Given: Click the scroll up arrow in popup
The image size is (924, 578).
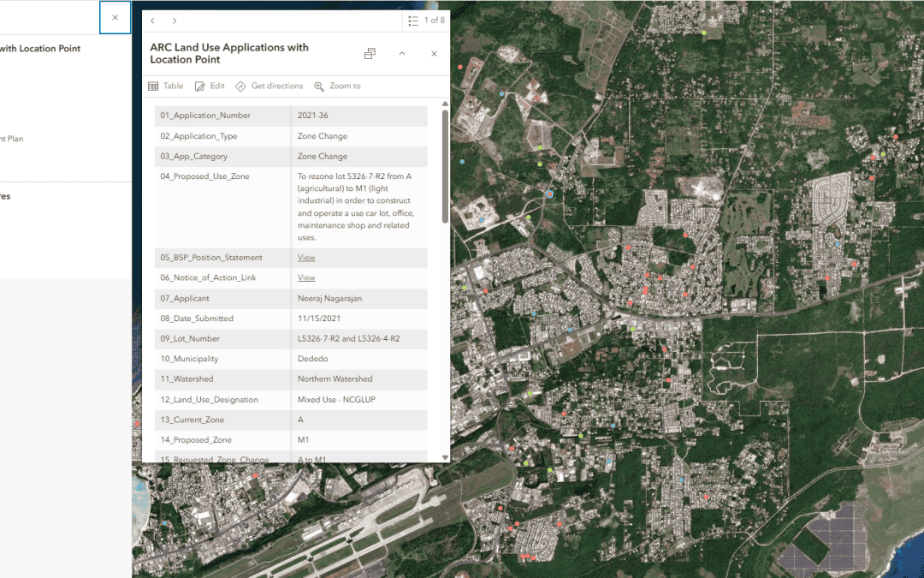Looking at the screenshot, I should pyautogui.click(x=445, y=104).
